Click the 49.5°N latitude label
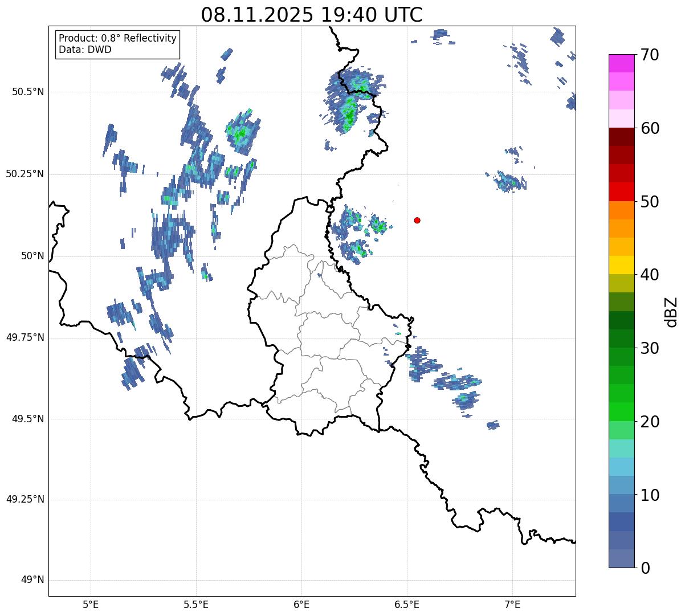685x616 pixels. click(x=28, y=419)
